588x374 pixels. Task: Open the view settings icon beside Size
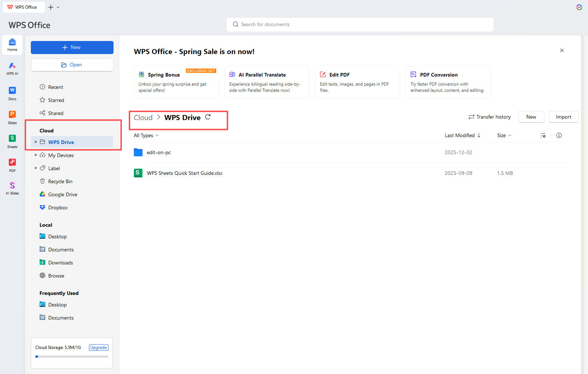pos(543,135)
